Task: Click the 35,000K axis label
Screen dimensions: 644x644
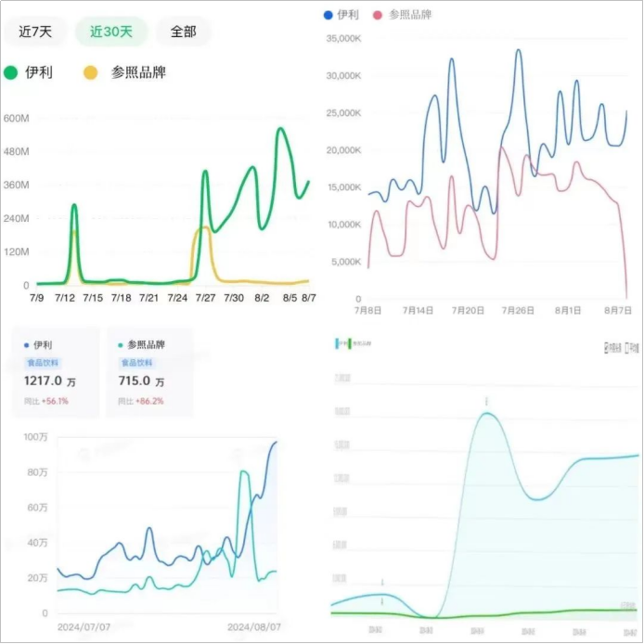Action: point(343,39)
